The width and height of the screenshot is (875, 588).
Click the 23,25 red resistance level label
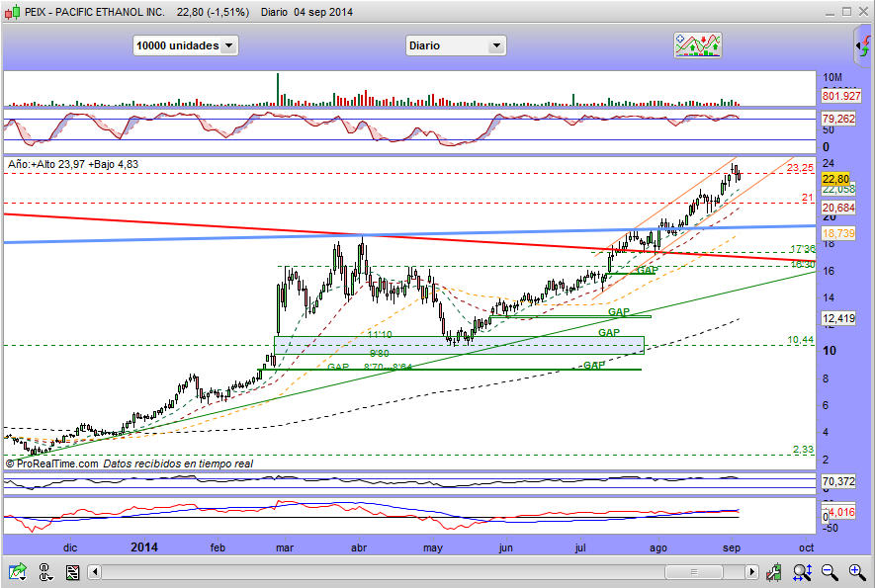[x=800, y=167]
